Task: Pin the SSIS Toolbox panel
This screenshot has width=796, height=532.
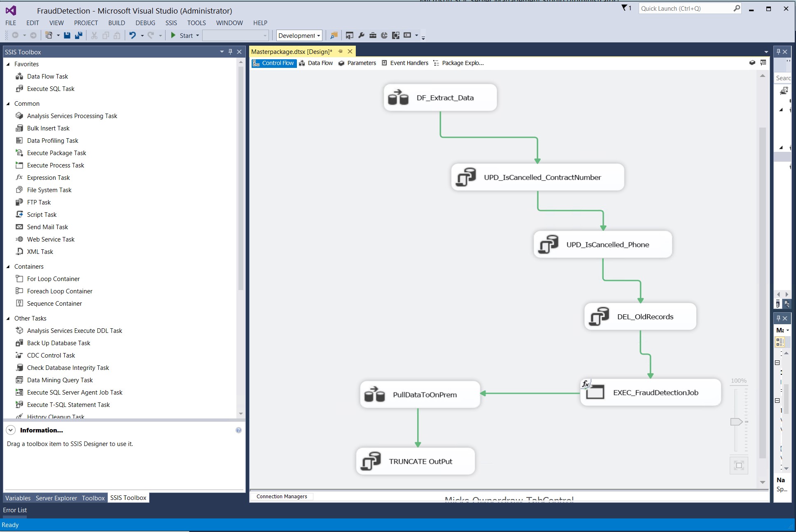Action: tap(230, 52)
